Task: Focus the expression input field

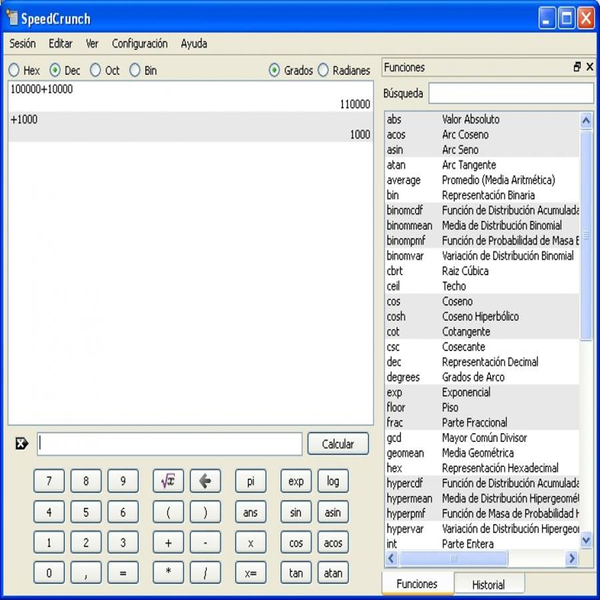Action: 170,444
